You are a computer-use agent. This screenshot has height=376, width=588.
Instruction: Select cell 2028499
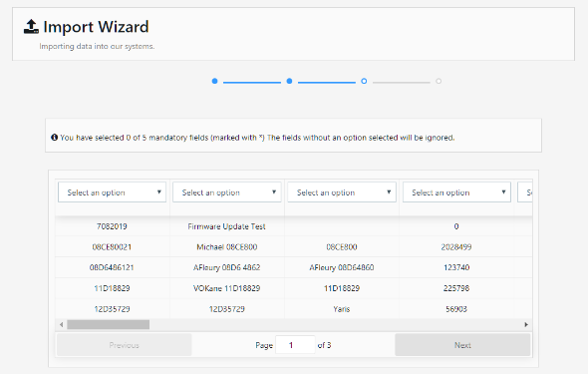tap(456, 247)
